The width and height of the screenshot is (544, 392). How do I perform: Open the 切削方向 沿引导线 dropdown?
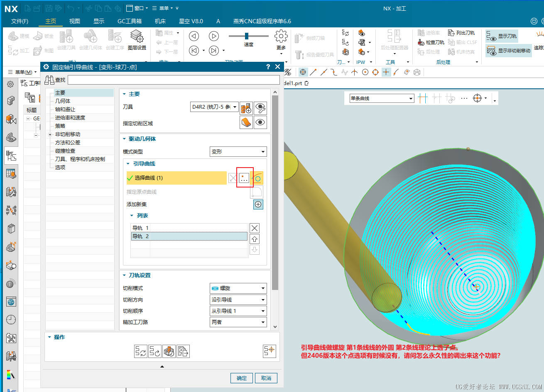(238, 299)
